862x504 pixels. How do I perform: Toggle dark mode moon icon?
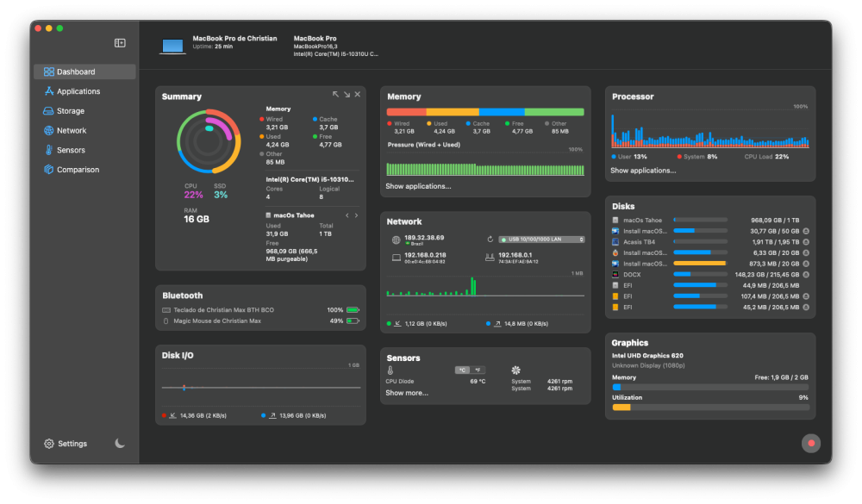[x=120, y=443]
